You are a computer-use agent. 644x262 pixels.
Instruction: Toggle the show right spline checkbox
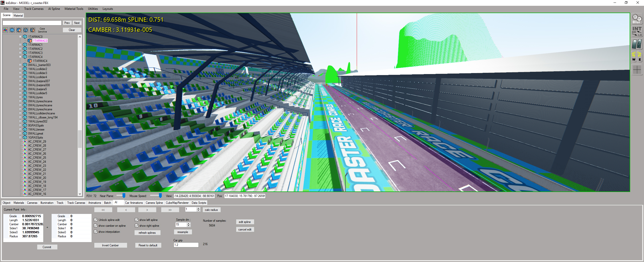137,226
